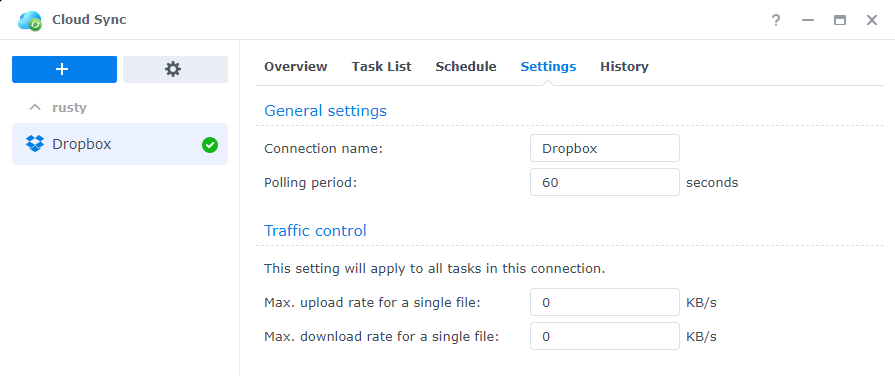895x376 pixels.
Task: Click the green connection status checkmark
Action: coord(209,145)
